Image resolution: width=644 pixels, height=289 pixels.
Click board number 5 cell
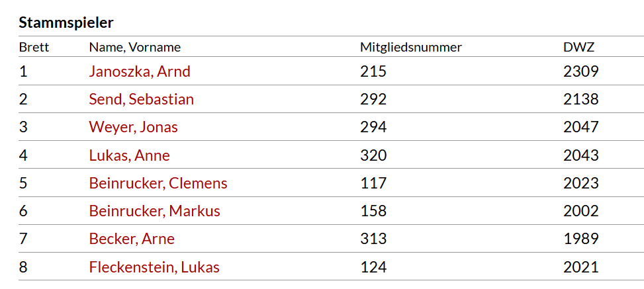click(x=23, y=183)
